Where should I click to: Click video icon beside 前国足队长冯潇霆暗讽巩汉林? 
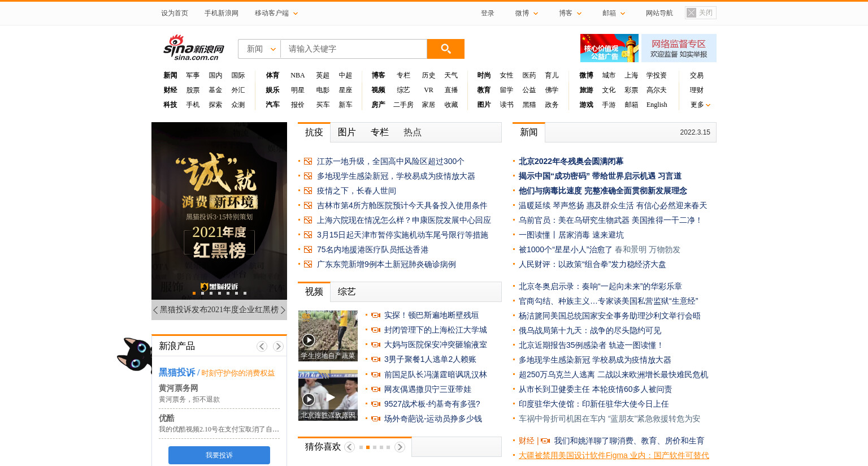[376, 374]
